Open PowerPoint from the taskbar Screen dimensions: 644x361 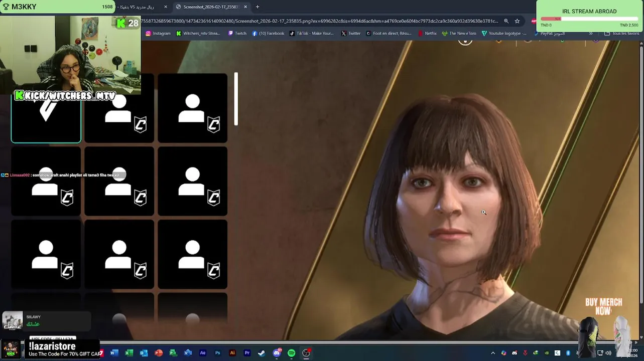tap(159, 353)
